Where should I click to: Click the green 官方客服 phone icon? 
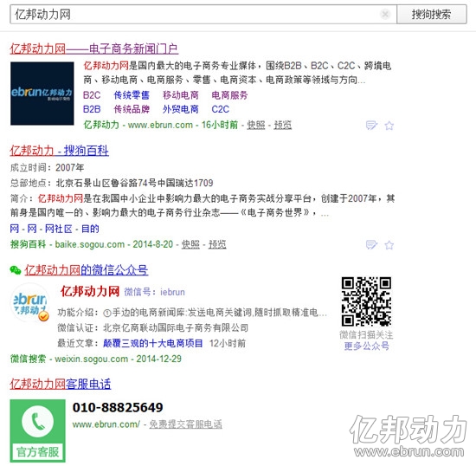tap(37, 430)
